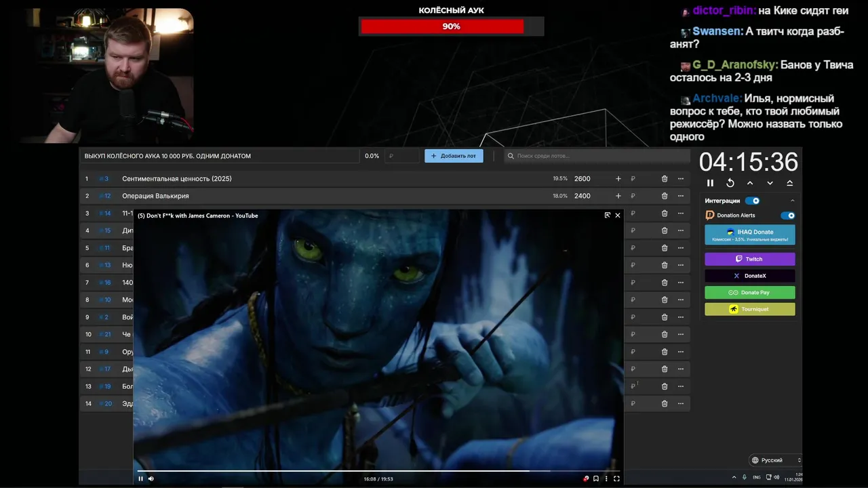868x488 pixels.
Task: Open more options for row 6 lot
Action: click(x=681, y=265)
